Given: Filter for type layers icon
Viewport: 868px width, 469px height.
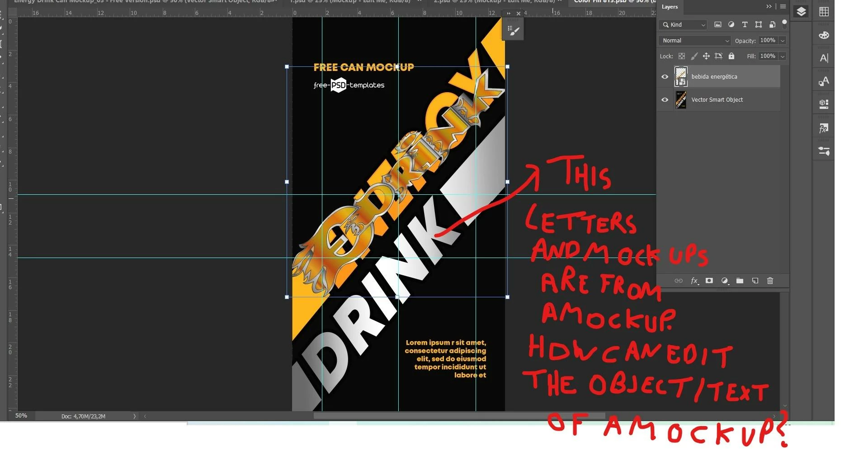Looking at the screenshot, I should click(x=745, y=25).
